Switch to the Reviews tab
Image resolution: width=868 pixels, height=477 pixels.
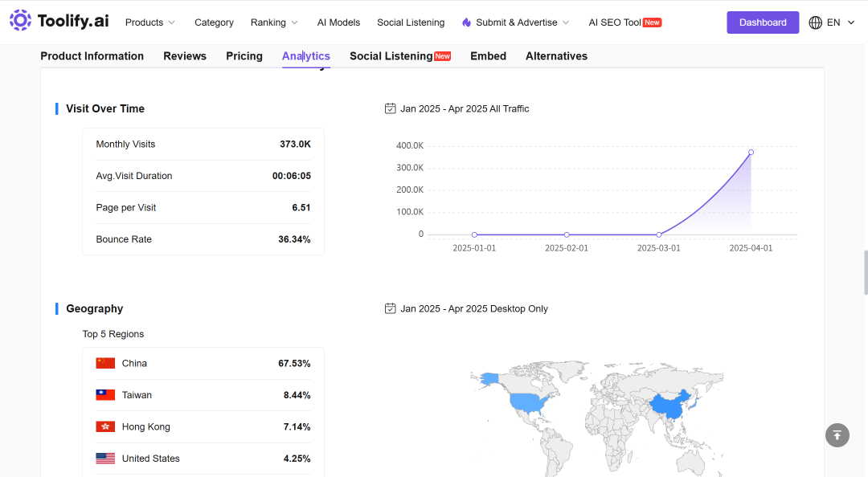[x=185, y=56]
